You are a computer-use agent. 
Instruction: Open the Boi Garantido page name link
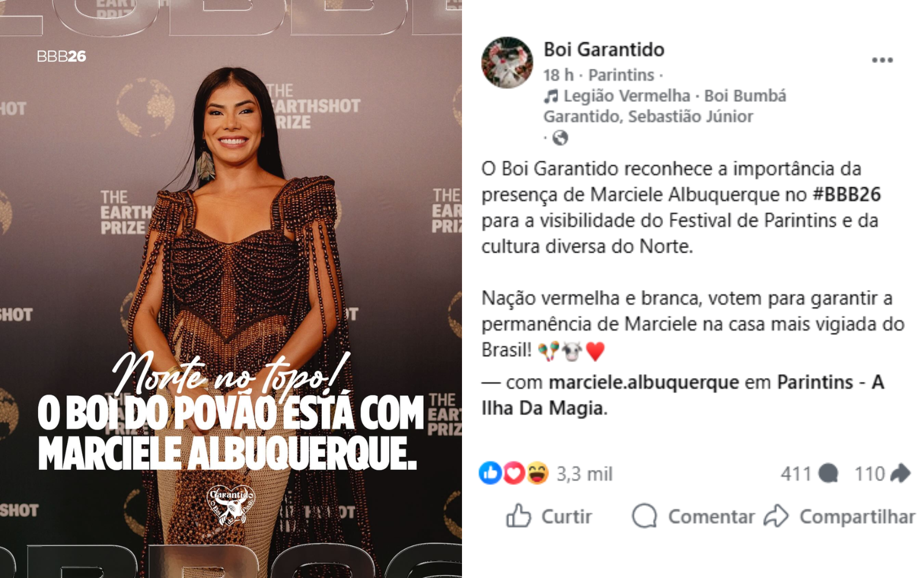click(x=603, y=50)
